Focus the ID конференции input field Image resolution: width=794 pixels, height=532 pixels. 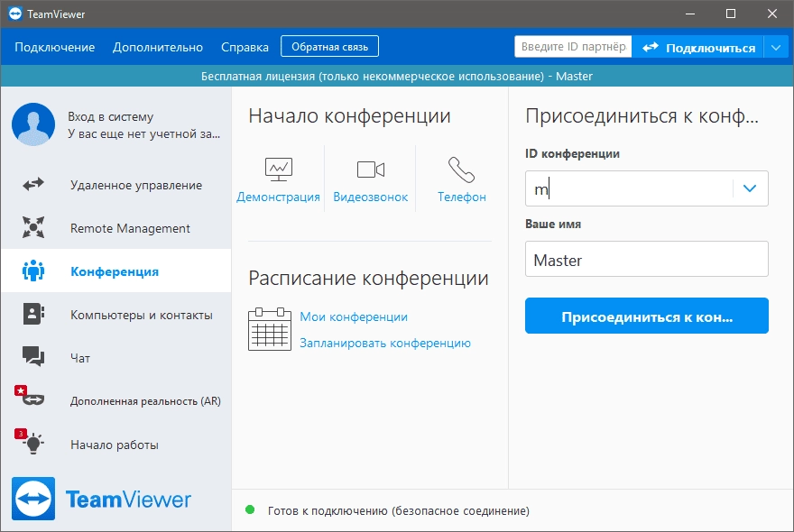[629, 188]
